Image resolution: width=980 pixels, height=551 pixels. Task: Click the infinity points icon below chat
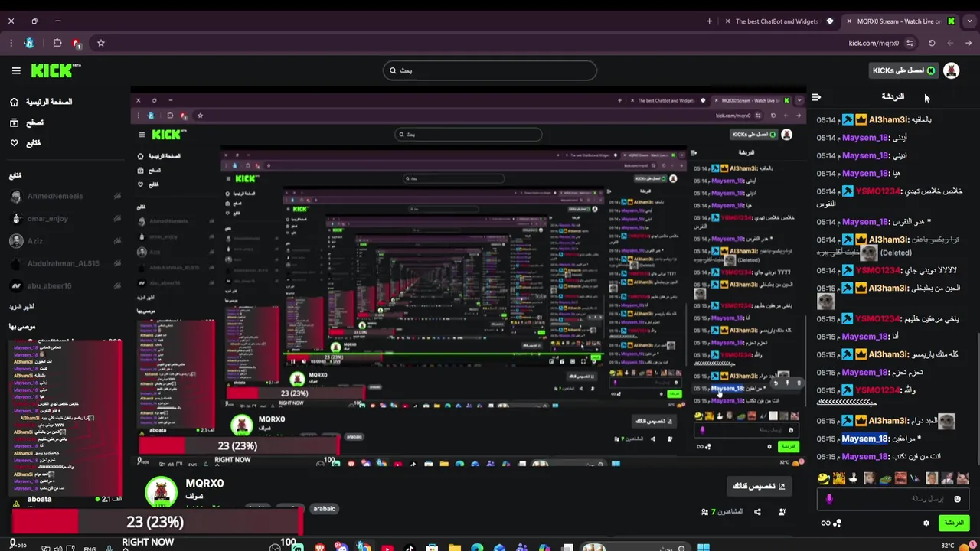(825, 523)
